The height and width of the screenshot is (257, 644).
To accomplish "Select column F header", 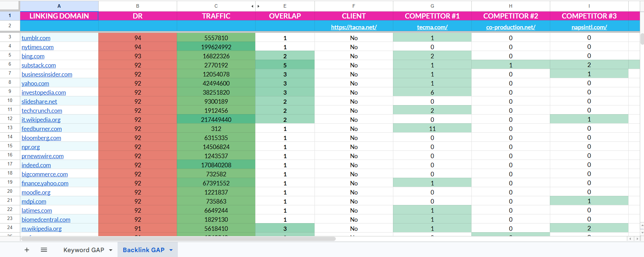I will 354,6.
